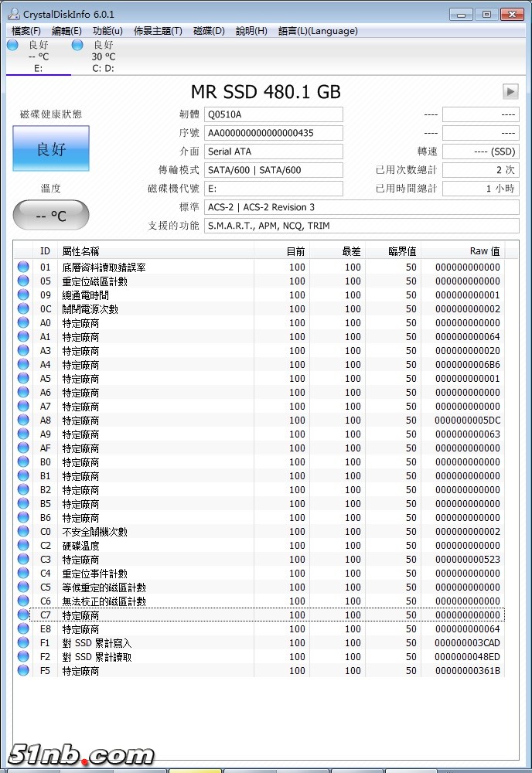Click status icon for attribute C2
This screenshot has width=532, height=773.
(23, 545)
